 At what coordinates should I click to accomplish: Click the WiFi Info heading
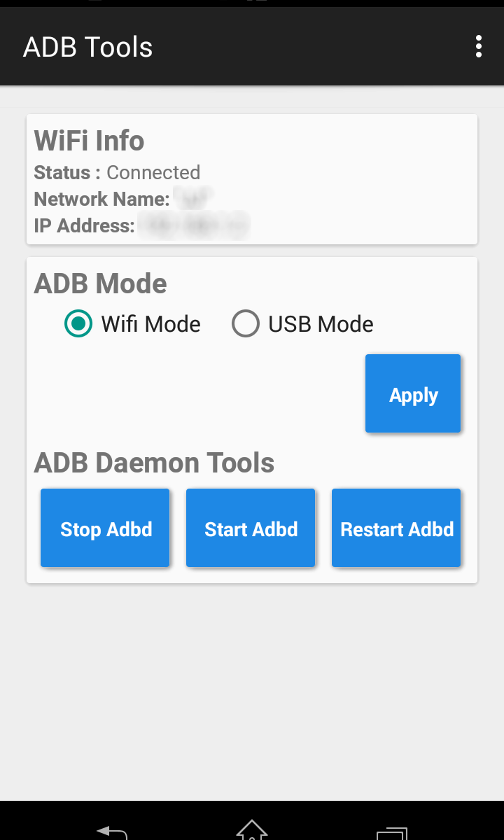pos(89,141)
